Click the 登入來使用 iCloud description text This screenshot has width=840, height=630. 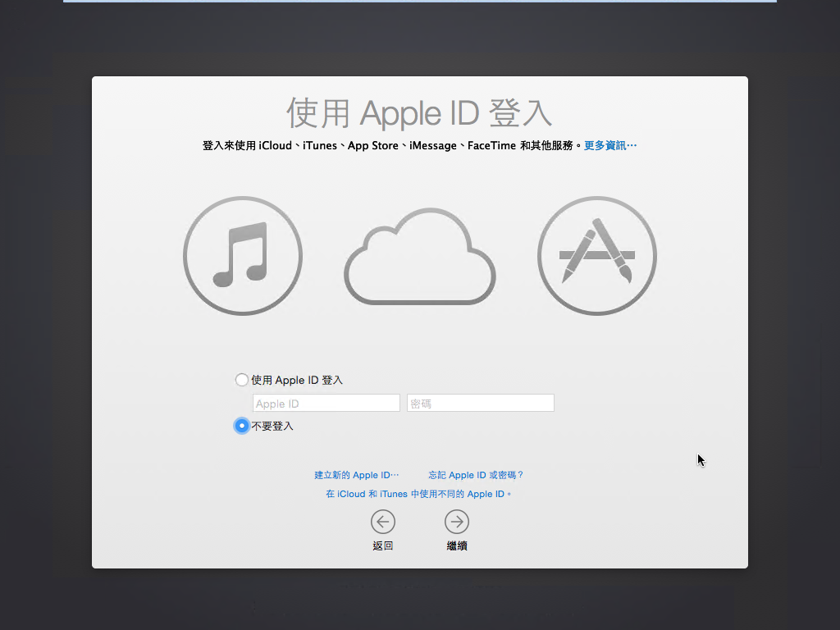393,145
